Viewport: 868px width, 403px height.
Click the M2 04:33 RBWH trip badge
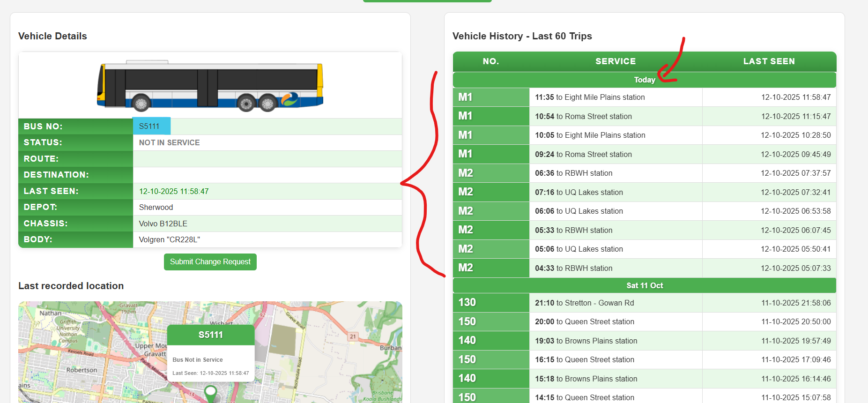466,268
